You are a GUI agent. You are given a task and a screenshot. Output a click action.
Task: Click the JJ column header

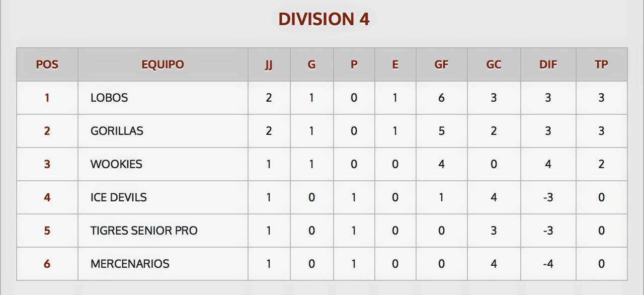269,65
